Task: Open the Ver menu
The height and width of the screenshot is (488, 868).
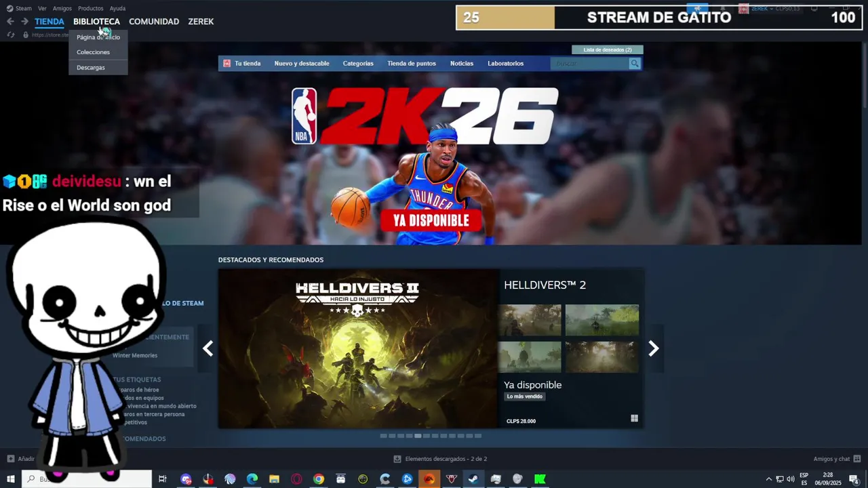Action: [x=42, y=8]
